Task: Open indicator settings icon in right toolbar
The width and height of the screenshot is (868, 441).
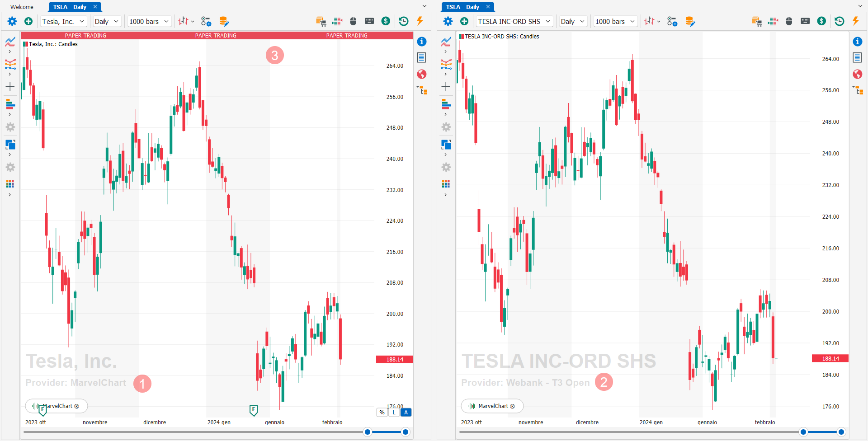Action: tap(672, 21)
